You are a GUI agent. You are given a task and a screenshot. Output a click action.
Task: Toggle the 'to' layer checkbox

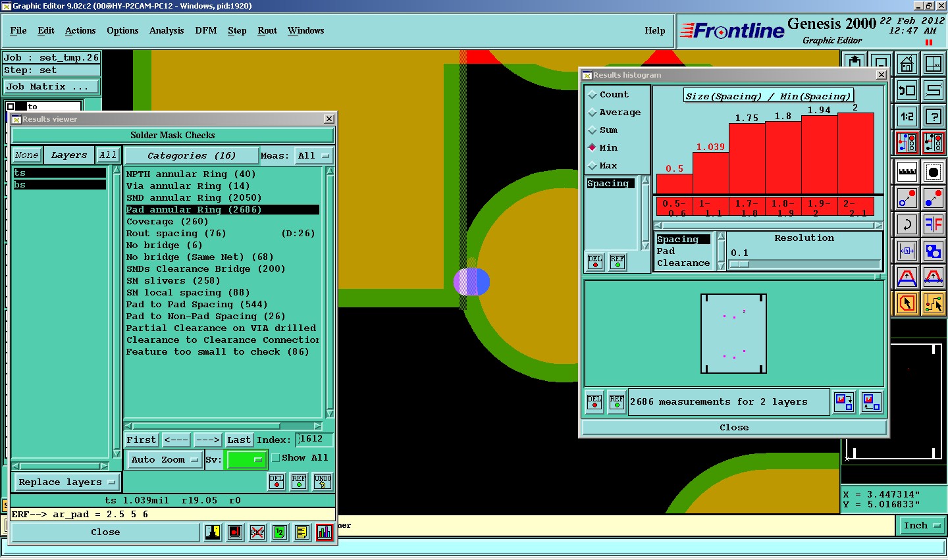point(11,107)
